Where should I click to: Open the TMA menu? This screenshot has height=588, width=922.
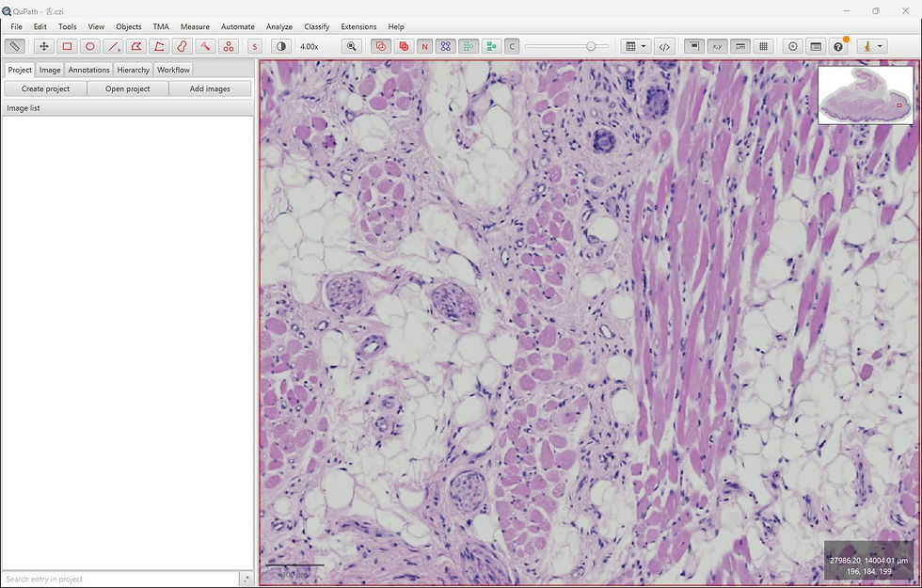[161, 26]
